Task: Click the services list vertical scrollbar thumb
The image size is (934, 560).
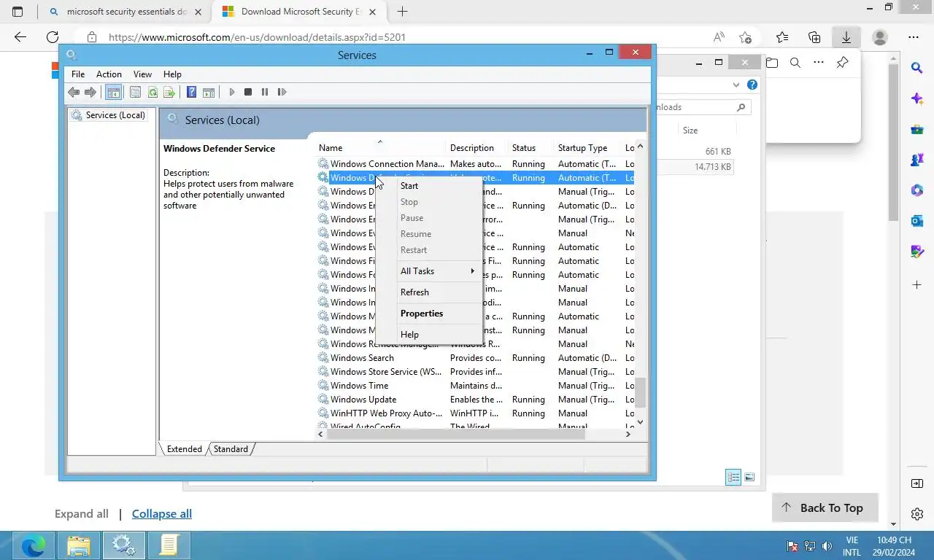Action: click(640, 393)
